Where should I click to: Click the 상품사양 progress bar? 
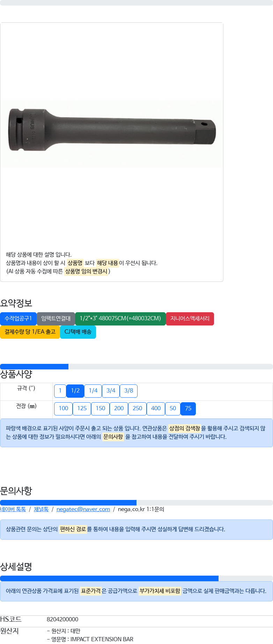(x=136, y=367)
